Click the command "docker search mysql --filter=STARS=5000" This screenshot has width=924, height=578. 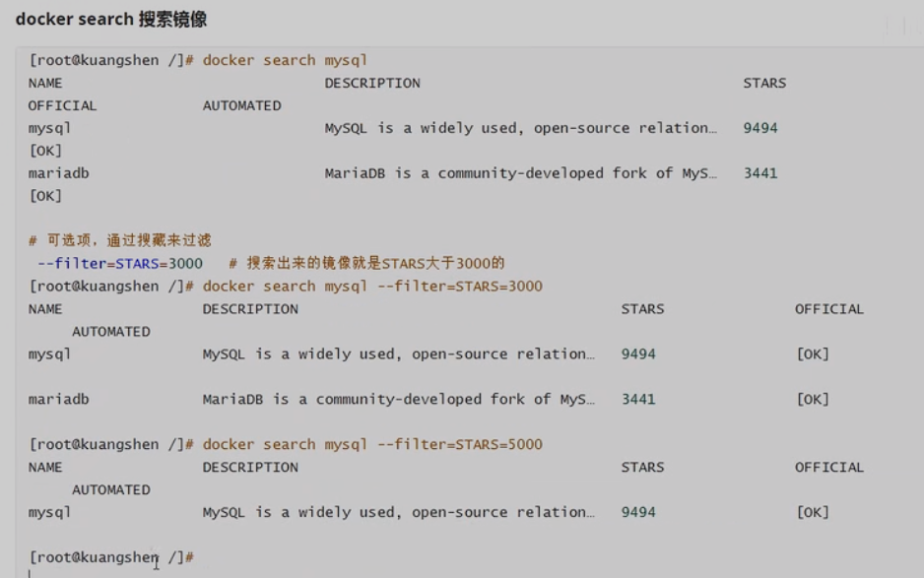[x=372, y=444]
